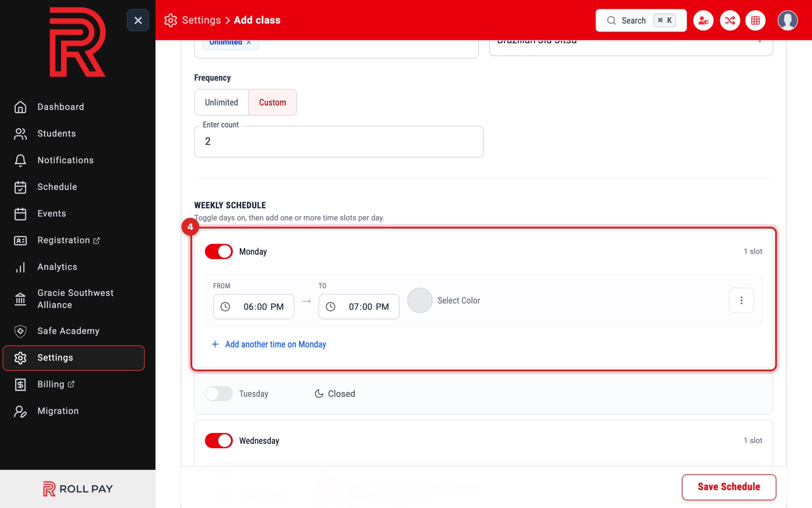Open the Students page
The image size is (812, 508).
[x=56, y=134]
